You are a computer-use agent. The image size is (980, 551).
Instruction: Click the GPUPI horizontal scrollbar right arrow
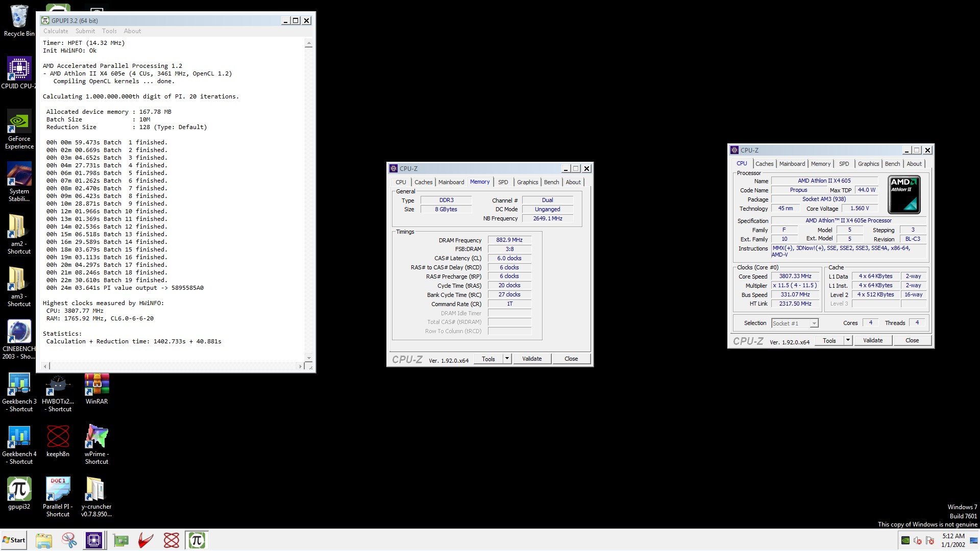[x=300, y=366]
